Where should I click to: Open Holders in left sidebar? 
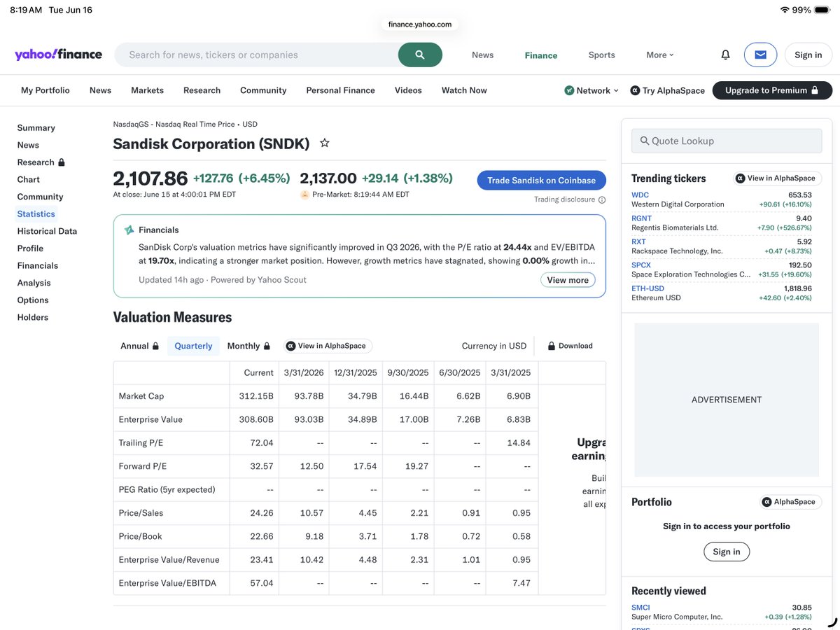pos(33,317)
